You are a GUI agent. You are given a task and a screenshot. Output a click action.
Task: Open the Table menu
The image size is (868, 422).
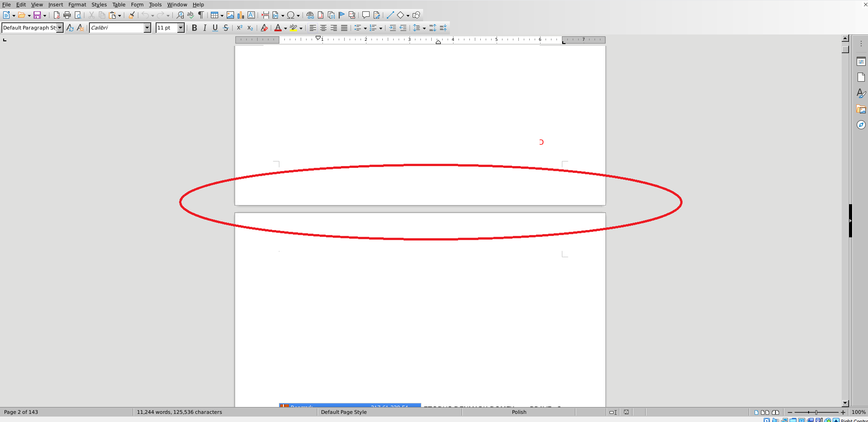click(x=119, y=5)
